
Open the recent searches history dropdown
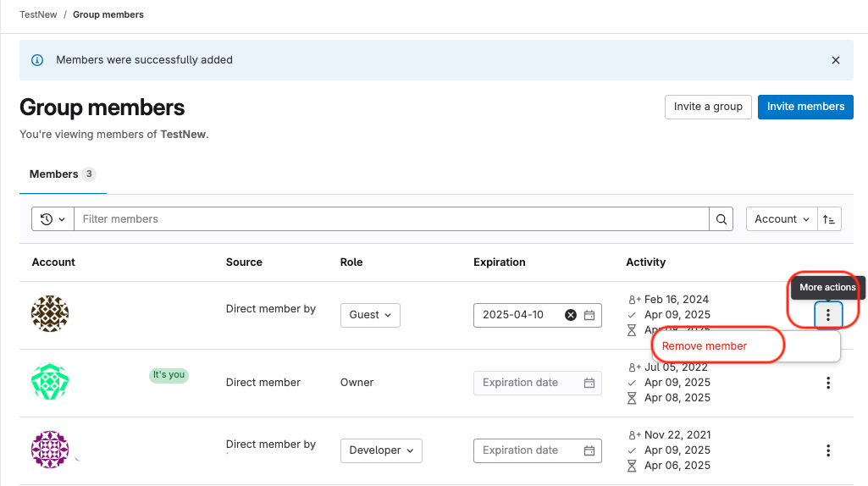[53, 219]
